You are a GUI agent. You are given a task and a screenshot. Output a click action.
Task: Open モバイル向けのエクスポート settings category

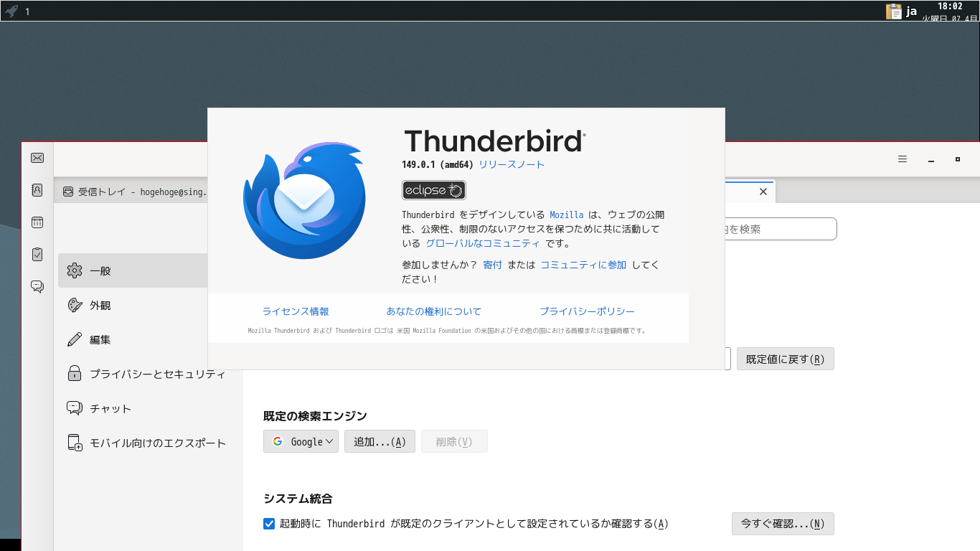[147, 443]
